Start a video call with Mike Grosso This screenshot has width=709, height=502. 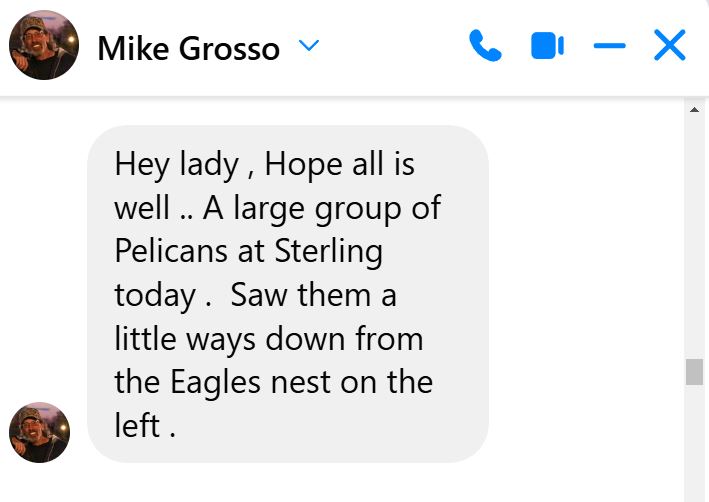547,46
